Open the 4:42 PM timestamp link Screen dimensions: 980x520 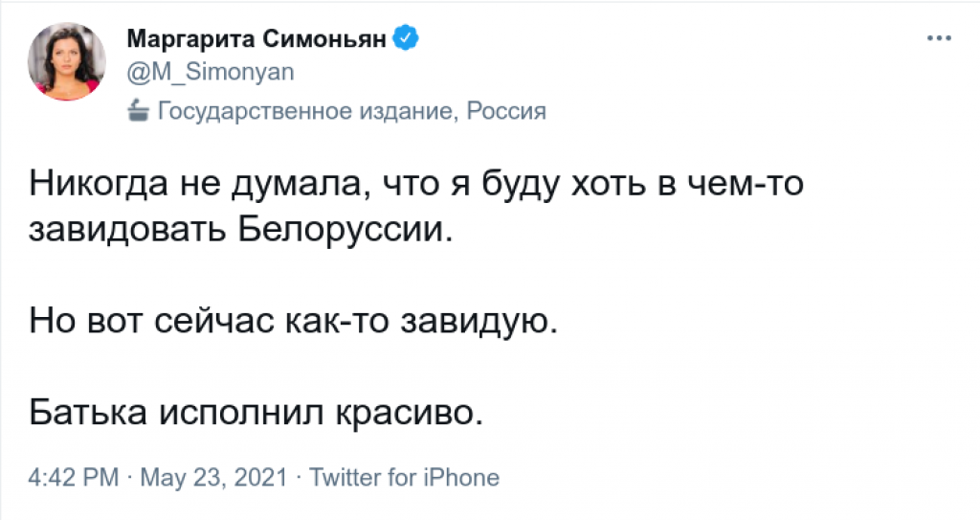coord(74,478)
